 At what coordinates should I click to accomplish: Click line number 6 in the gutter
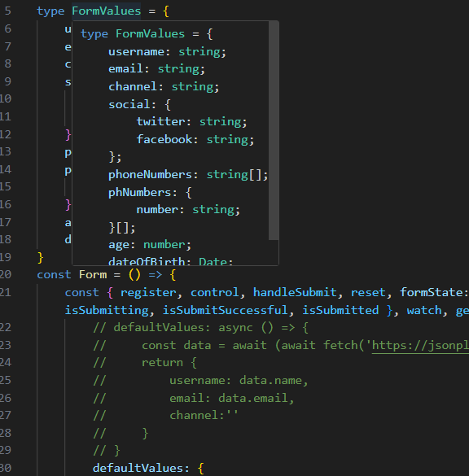(7, 28)
